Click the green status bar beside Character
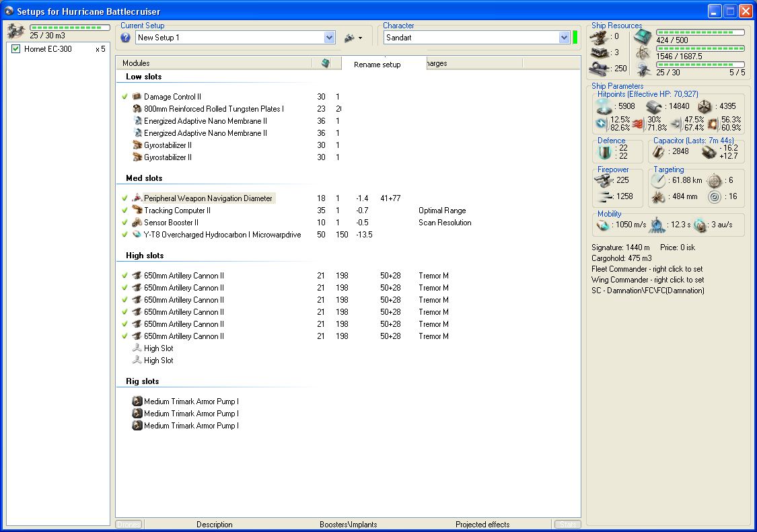The width and height of the screenshot is (757, 532). coord(575,38)
